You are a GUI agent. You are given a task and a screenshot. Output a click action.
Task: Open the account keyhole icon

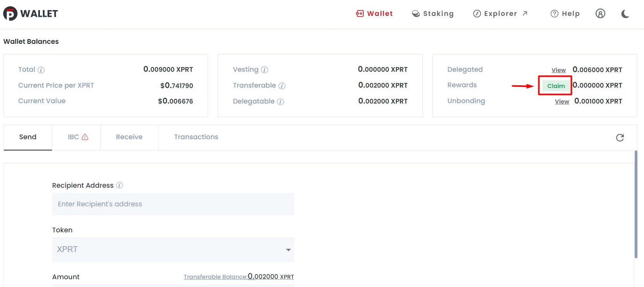pyautogui.click(x=600, y=14)
